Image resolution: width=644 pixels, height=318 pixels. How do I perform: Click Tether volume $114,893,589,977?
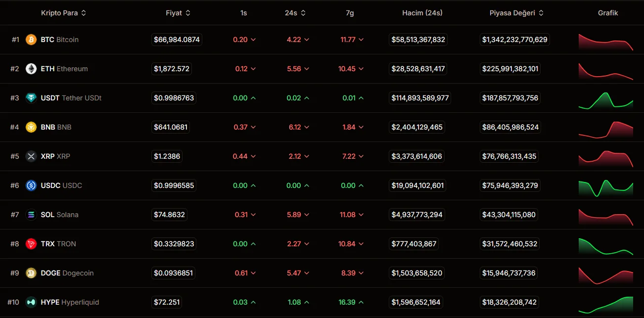coord(420,98)
